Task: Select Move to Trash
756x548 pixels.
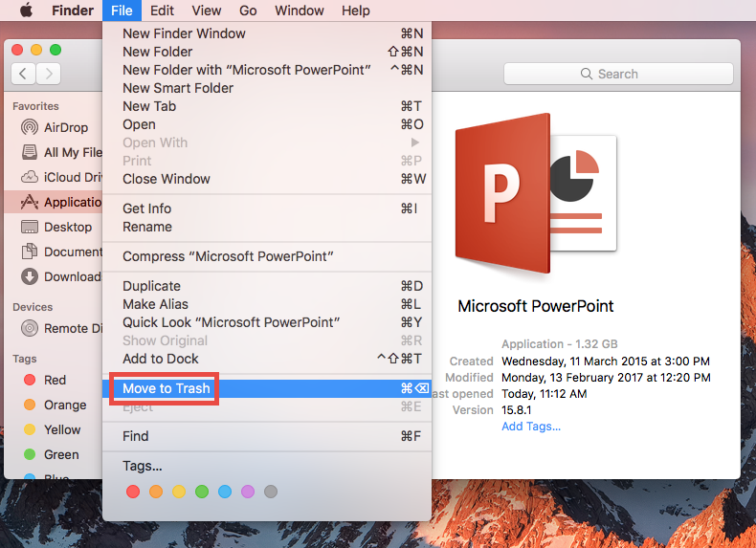Action: [x=267, y=388]
